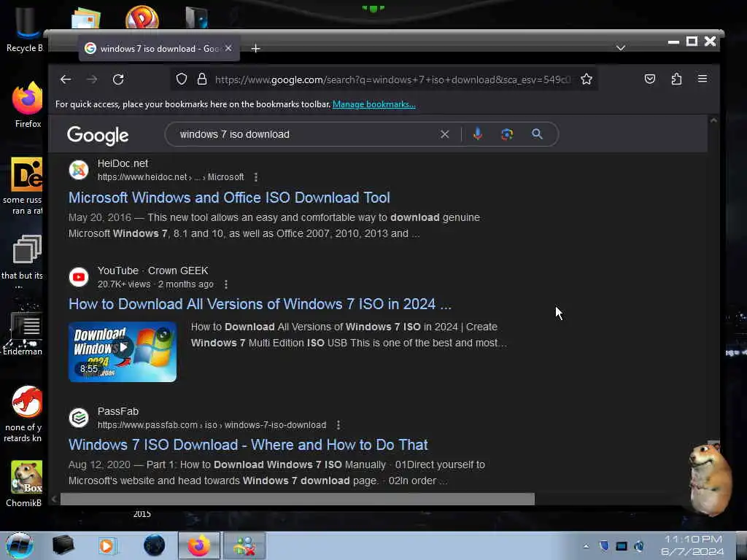Open the Windows Start orb

20,545
